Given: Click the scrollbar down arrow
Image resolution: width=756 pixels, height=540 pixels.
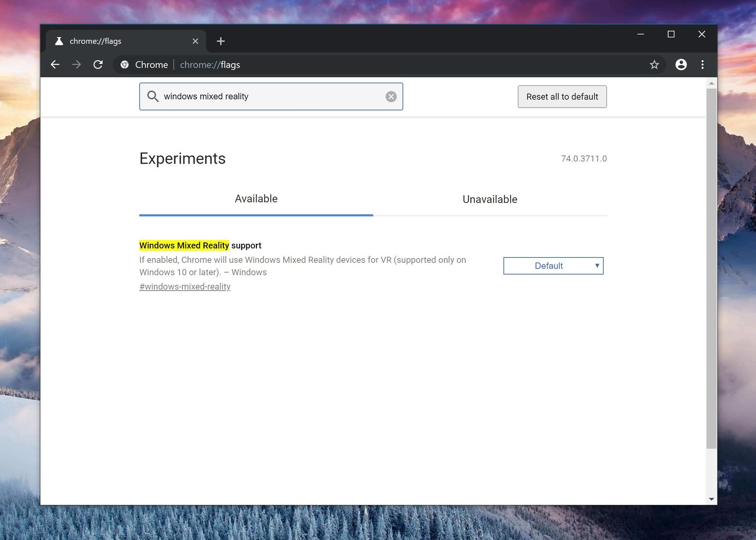Looking at the screenshot, I should [711, 499].
